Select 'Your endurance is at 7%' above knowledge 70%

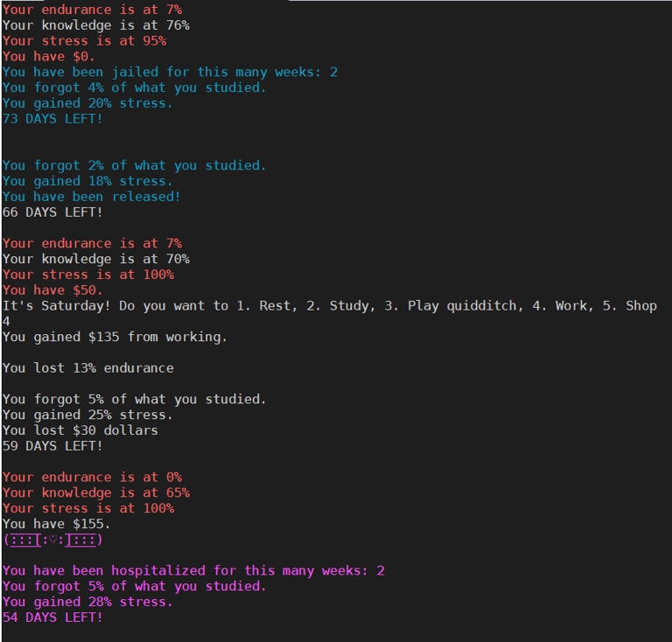[x=92, y=244]
